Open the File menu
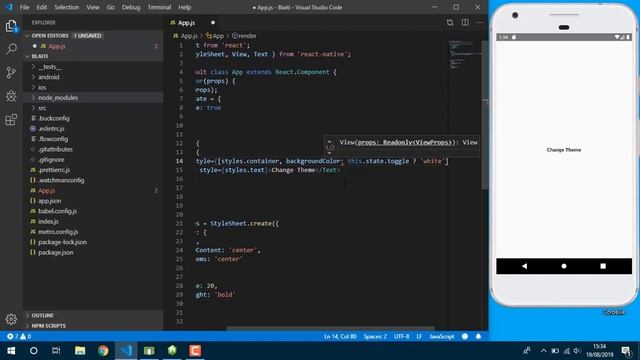This screenshot has width=640, height=360. point(24,7)
